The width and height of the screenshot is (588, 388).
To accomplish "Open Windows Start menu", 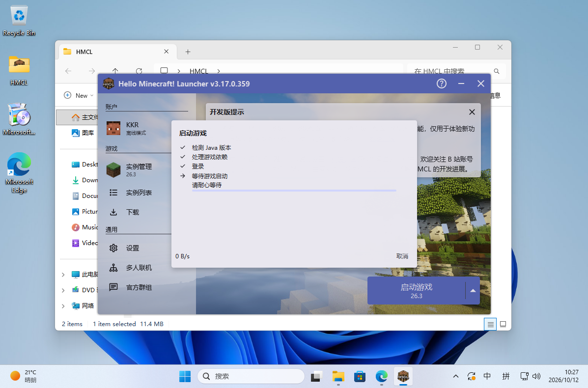I will click(x=185, y=376).
